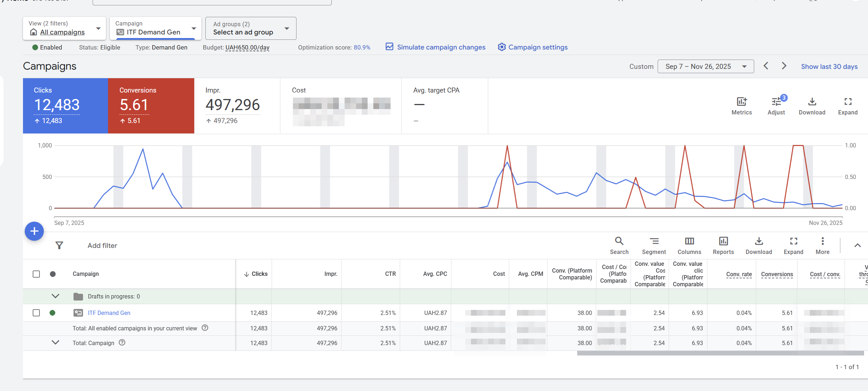868x391 pixels.
Task: Tick the select-all checkbox in table header
Action: pos(36,274)
